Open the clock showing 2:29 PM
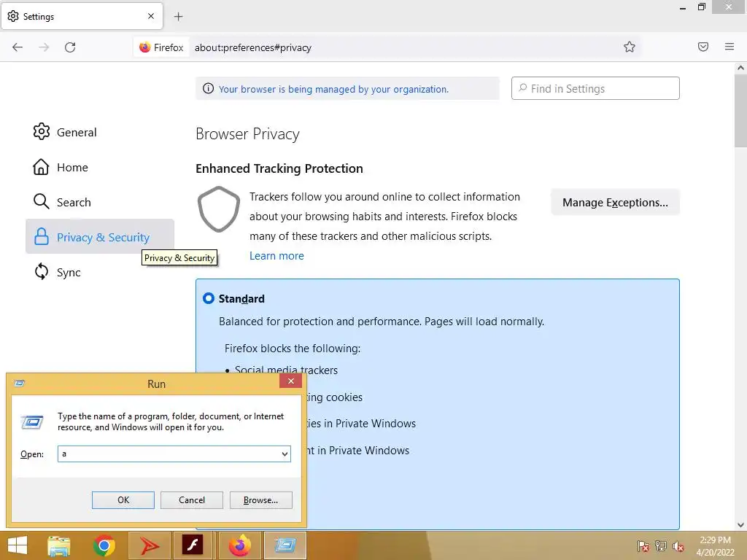The image size is (747, 560). [715, 546]
